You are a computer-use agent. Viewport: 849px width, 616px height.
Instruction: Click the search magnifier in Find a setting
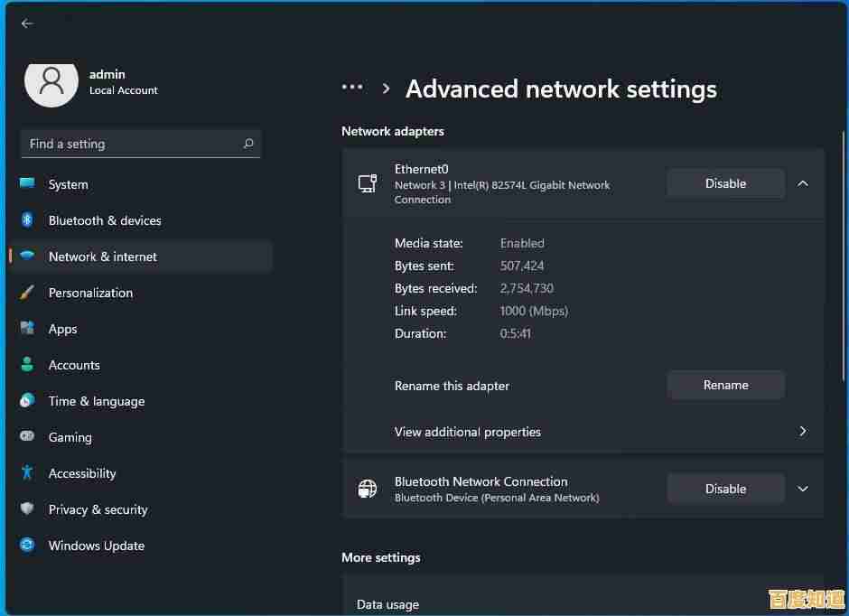[248, 144]
